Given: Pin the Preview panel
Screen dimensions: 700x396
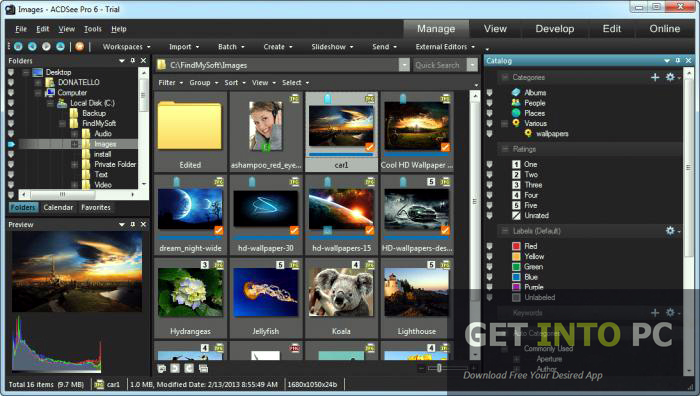Looking at the screenshot, I should [x=133, y=224].
